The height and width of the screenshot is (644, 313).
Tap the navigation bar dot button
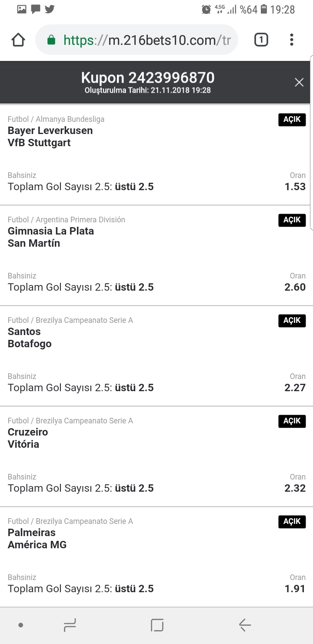[20, 625]
